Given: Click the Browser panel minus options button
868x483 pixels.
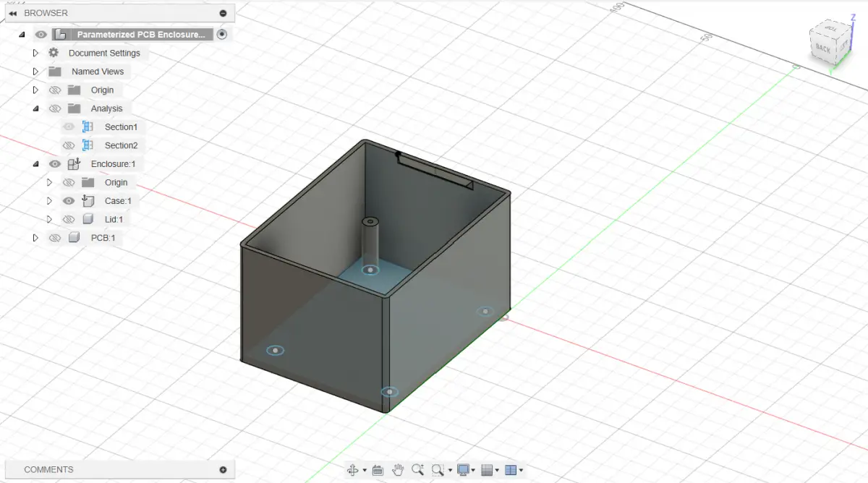Looking at the screenshot, I should (x=223, y=13).
